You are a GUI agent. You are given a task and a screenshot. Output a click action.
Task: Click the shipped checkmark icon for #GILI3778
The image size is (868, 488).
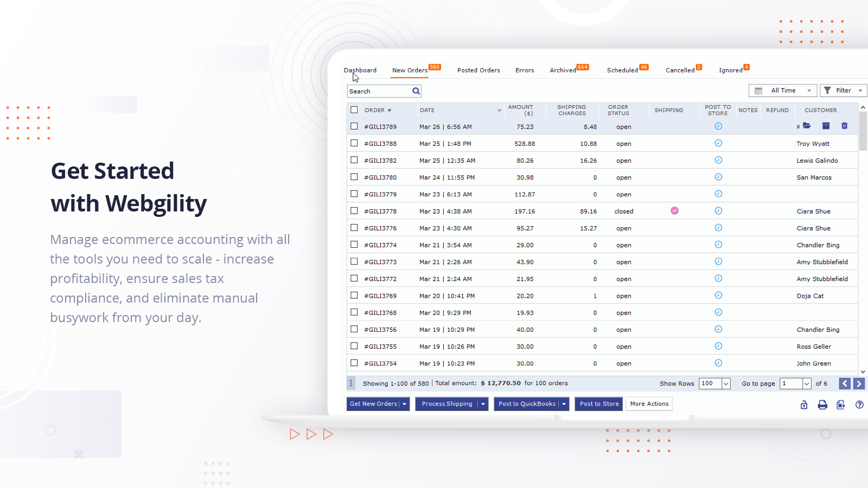674,211
